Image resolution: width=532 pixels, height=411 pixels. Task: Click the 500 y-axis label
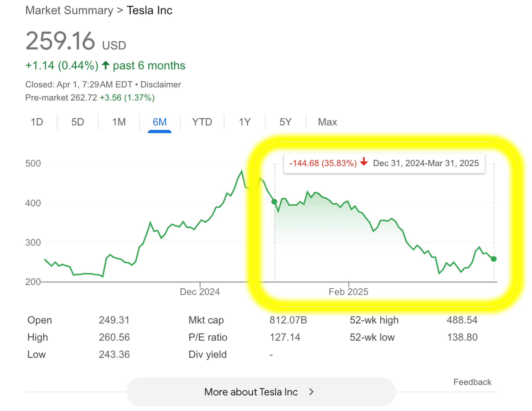(33, 163)
